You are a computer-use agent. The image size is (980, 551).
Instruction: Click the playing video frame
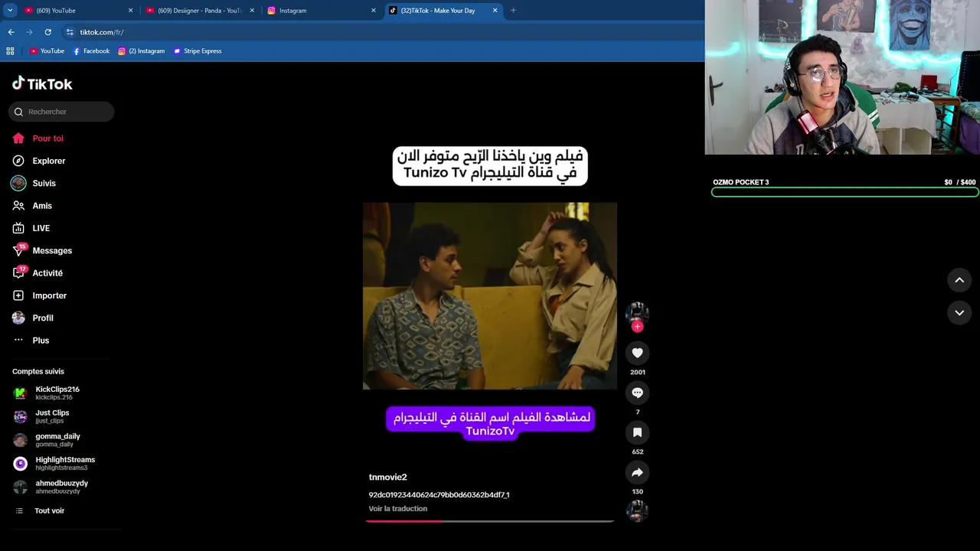pyautogui.click(x=490, y=296)
